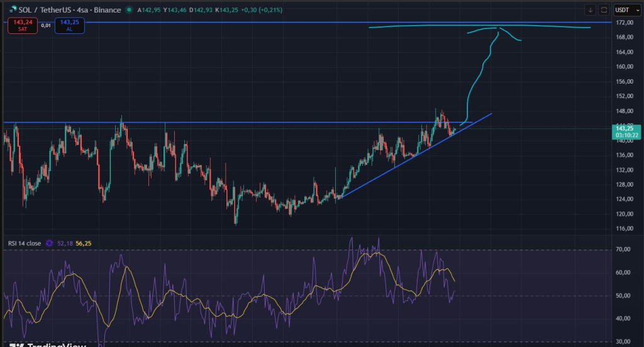Click the 70,00 level on RSI scale
Image resolution: width=644 pixels, height=347 pixels.
(623, 250)
